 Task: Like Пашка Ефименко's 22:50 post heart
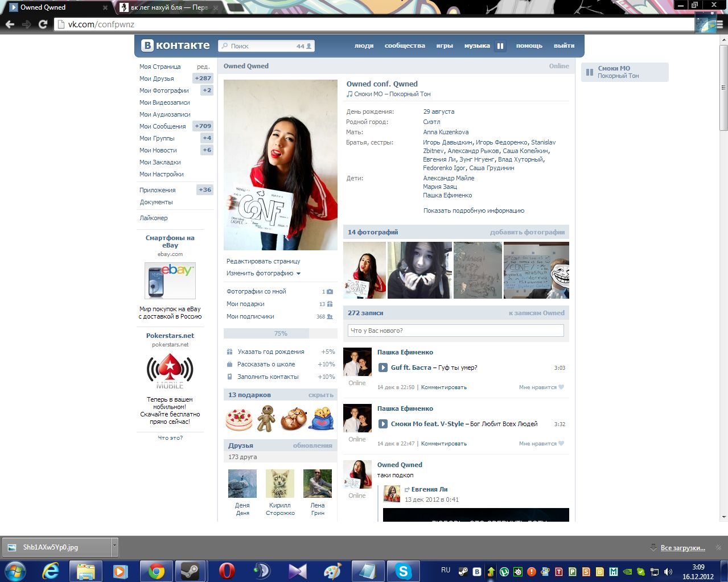561,387
